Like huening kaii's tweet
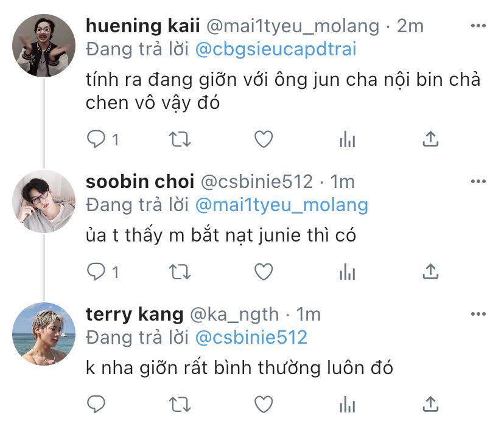Image resolution: width=504 pixels, height=424 pixels. point(263,139)
